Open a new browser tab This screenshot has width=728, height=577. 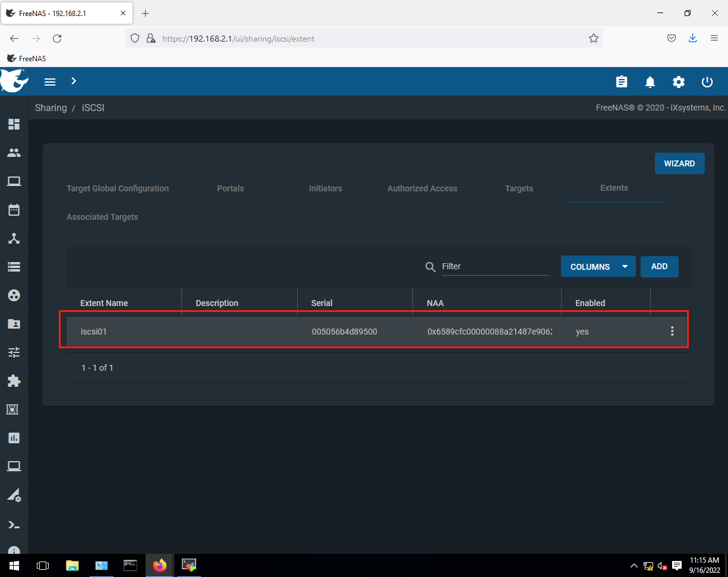click(x=146, y=13)
